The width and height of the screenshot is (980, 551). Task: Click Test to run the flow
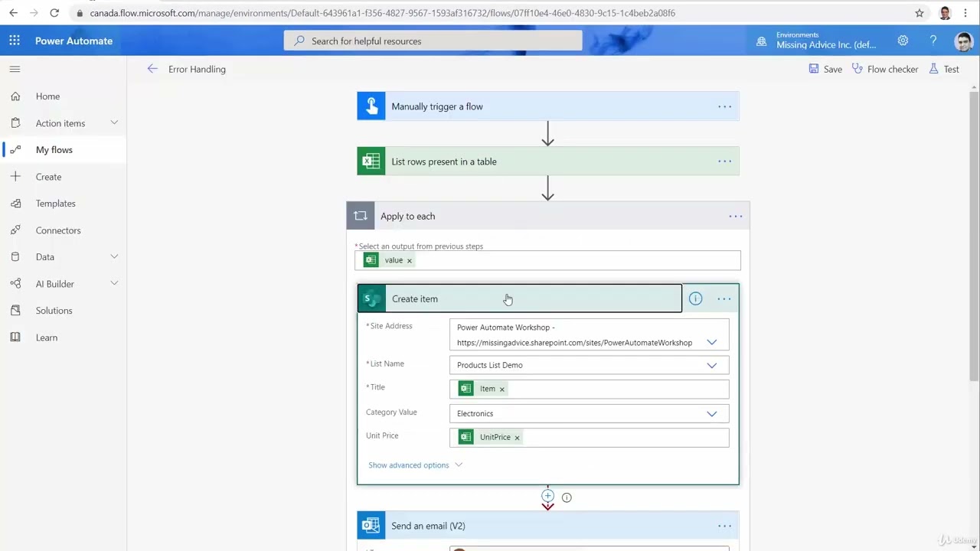click(944, 69)
